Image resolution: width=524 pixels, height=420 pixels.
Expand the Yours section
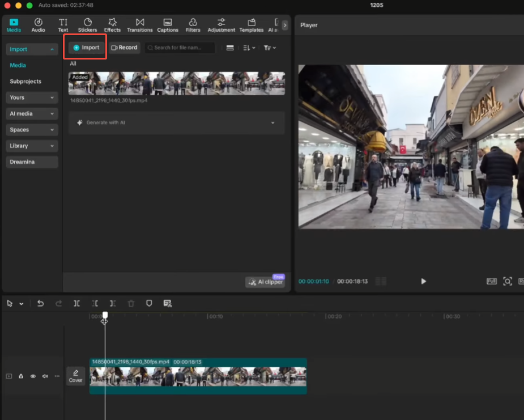click(32, 97)
